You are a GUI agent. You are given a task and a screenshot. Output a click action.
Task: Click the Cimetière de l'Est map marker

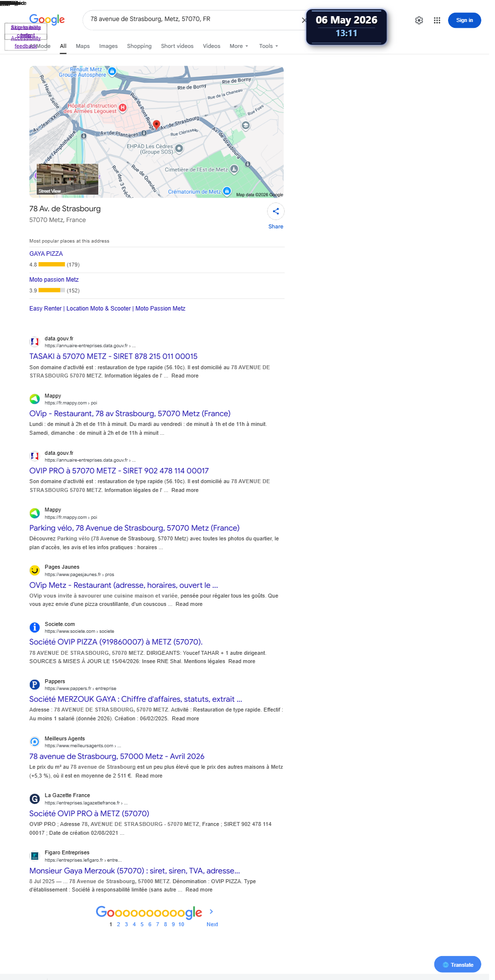(234, 169)
